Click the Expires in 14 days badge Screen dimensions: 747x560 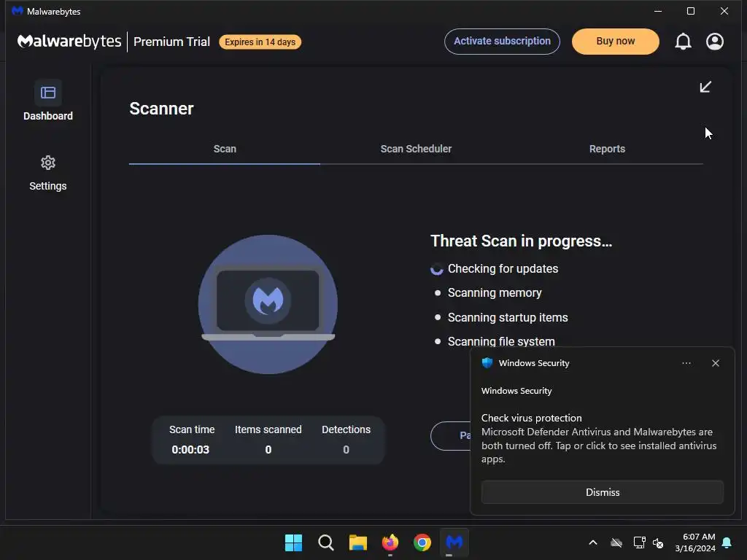[x=260, y=42]
